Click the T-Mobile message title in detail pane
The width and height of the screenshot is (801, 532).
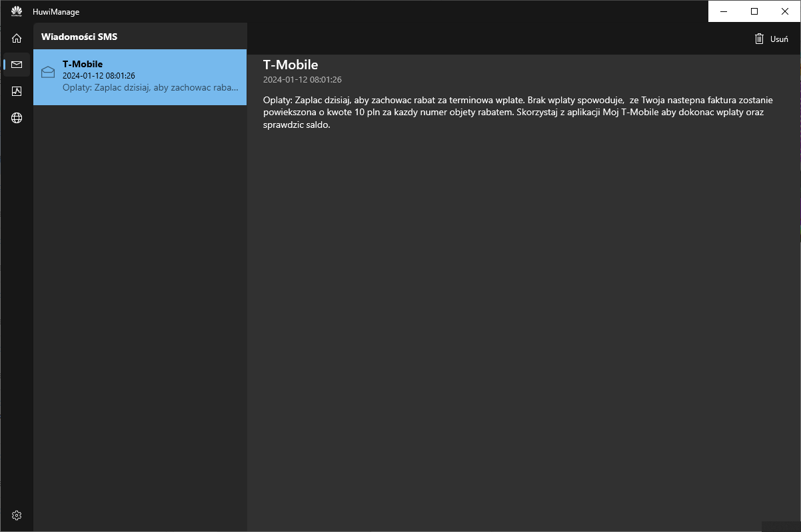[x=291, y=65]
